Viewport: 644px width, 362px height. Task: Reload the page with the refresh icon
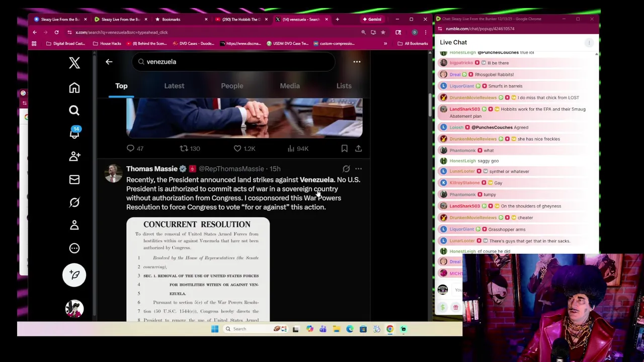(x=56, y=32)
